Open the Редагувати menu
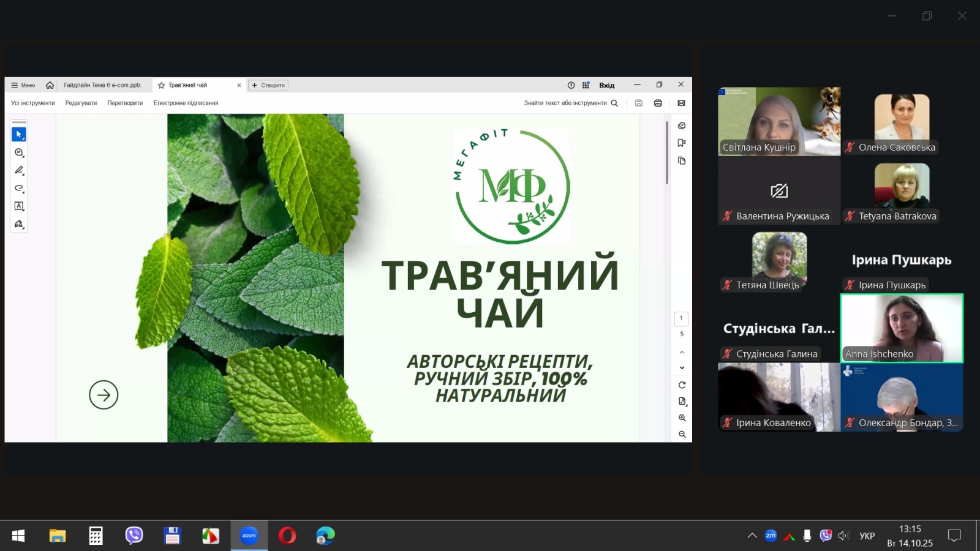The width and height of the screenshot is (980, 551). [x=81, y=103]
